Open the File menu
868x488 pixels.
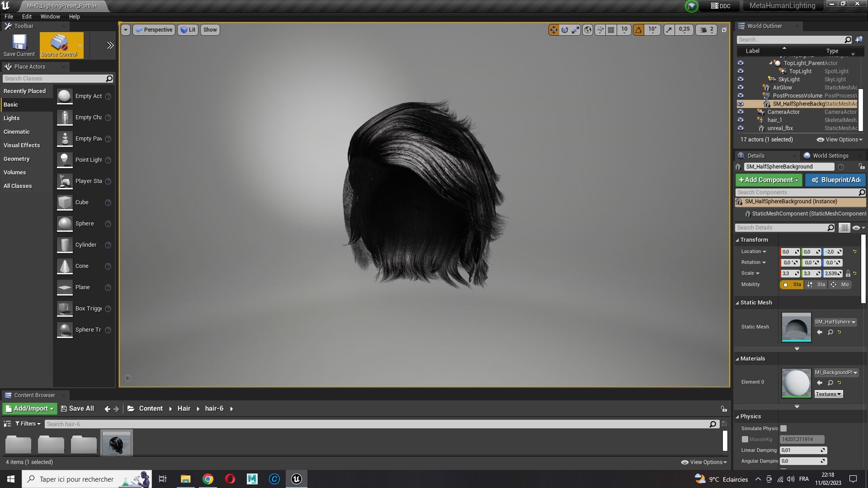(x=9, y=16)
